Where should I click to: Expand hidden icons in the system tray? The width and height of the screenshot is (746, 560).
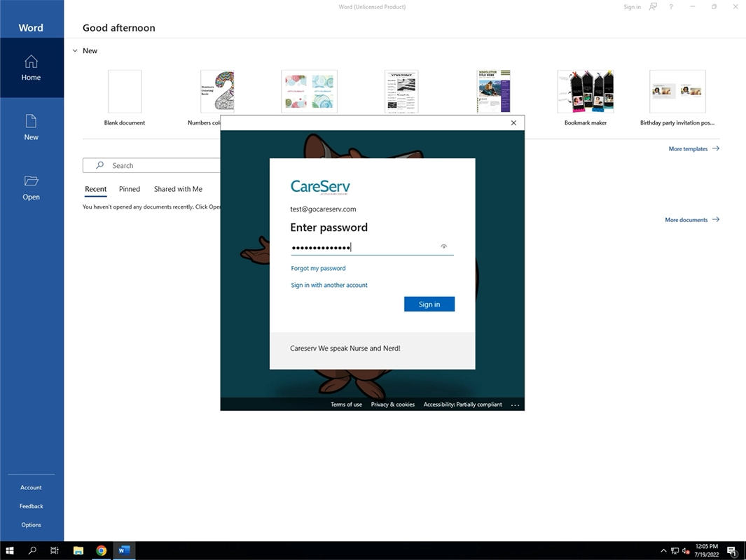(x=663, y=551)
